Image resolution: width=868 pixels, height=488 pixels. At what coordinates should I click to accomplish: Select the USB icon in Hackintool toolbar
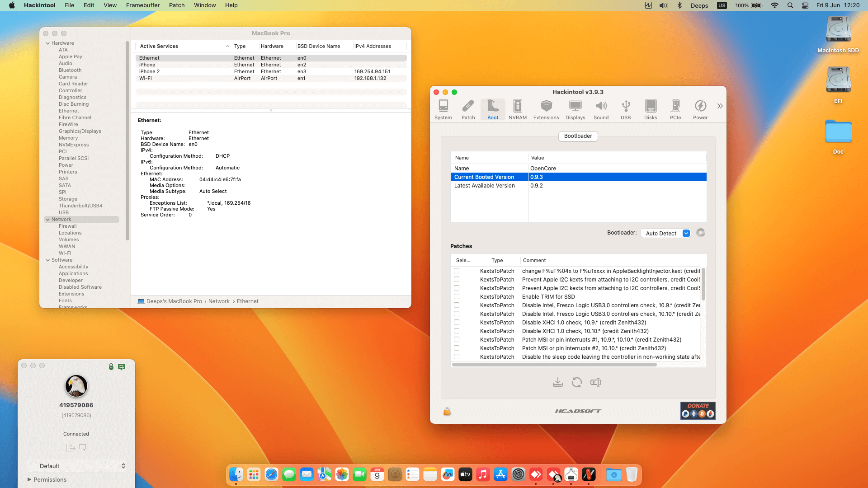click(626, 109)
